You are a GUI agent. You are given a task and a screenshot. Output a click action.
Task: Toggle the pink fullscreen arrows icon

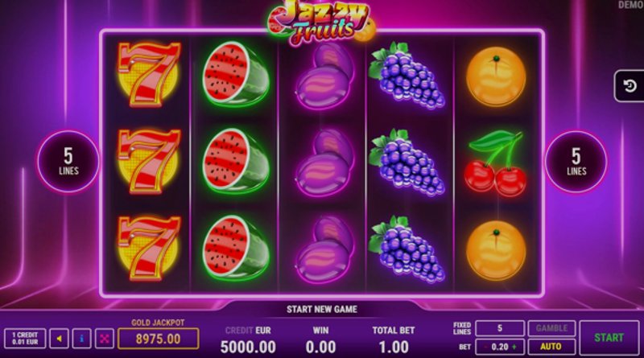coord(105,339)
